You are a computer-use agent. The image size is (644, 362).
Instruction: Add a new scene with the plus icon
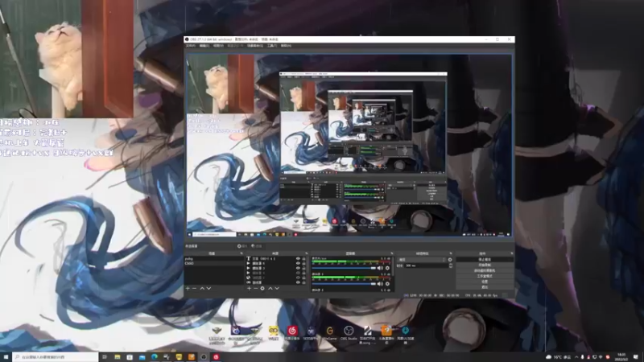click(188, 289)
